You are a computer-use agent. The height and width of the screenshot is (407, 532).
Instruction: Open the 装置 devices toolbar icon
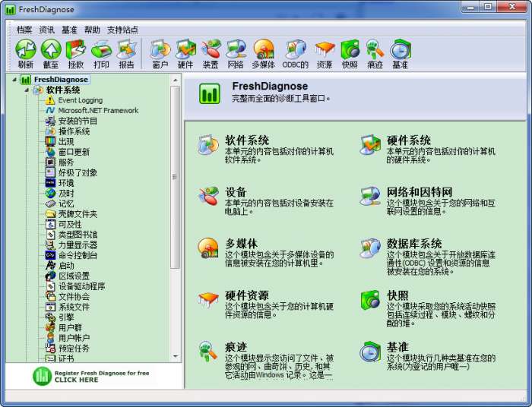pos(211,54)
